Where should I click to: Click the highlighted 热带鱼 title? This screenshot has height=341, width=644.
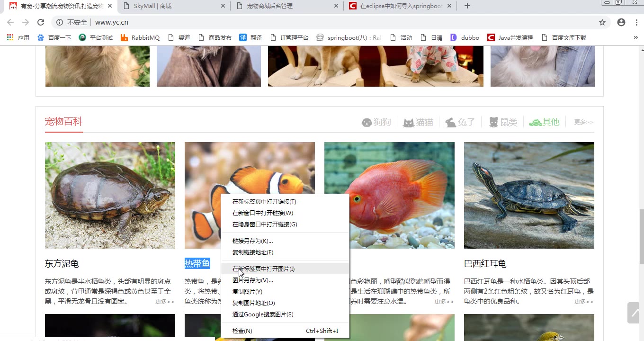(197, 264)
